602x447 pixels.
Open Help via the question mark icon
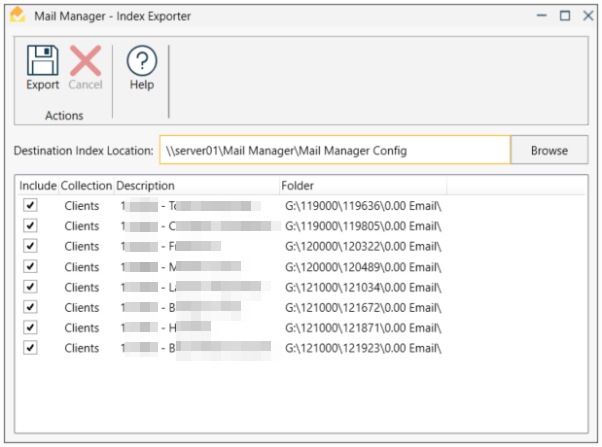coord(142,61)
